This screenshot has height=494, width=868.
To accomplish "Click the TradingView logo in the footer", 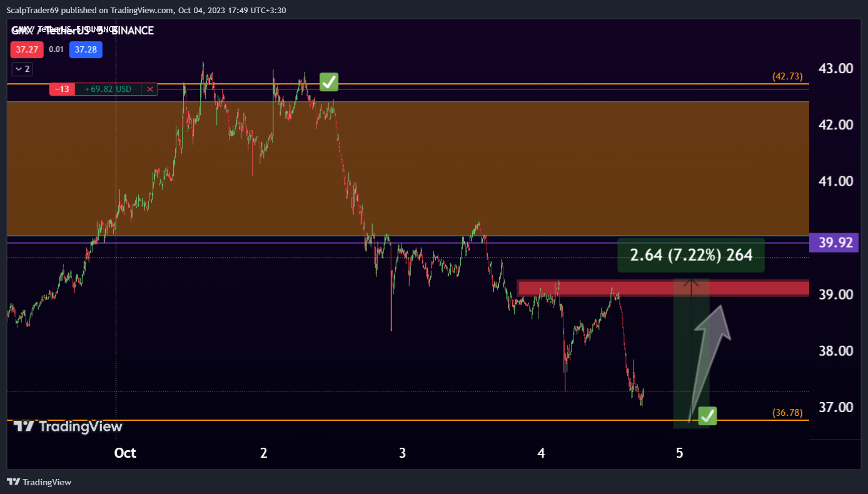I will 39,482.
